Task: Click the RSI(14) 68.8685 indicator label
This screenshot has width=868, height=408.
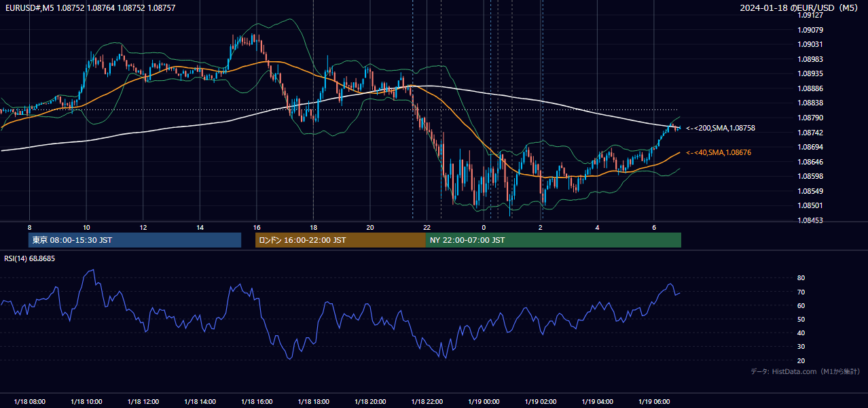Action: [30, 258]
